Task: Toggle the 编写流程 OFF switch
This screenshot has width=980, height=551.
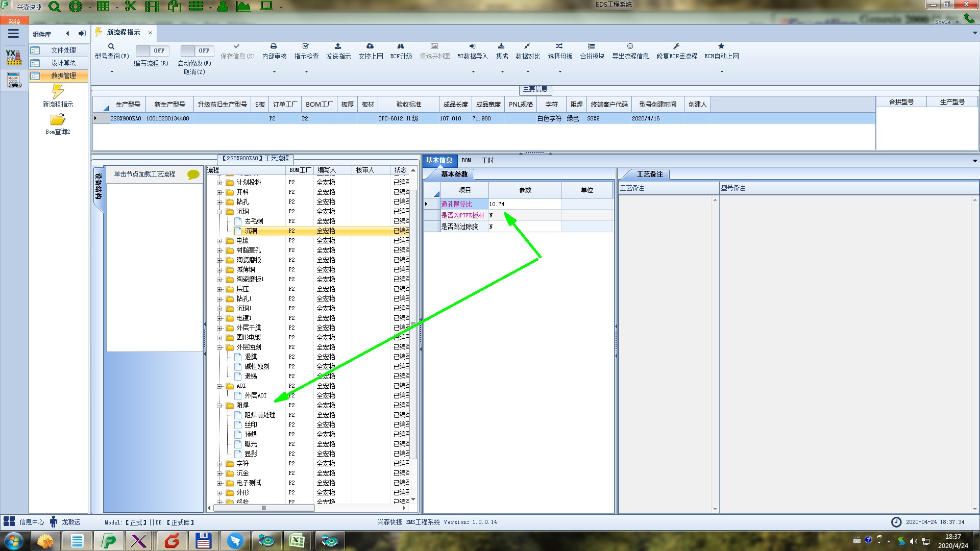Action: tap(152, 51)
